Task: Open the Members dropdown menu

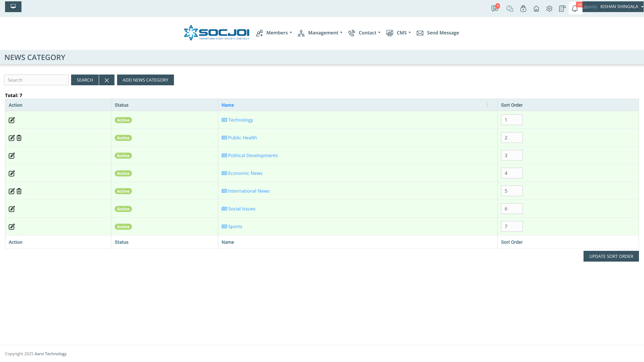Action: tap(274, 33)
